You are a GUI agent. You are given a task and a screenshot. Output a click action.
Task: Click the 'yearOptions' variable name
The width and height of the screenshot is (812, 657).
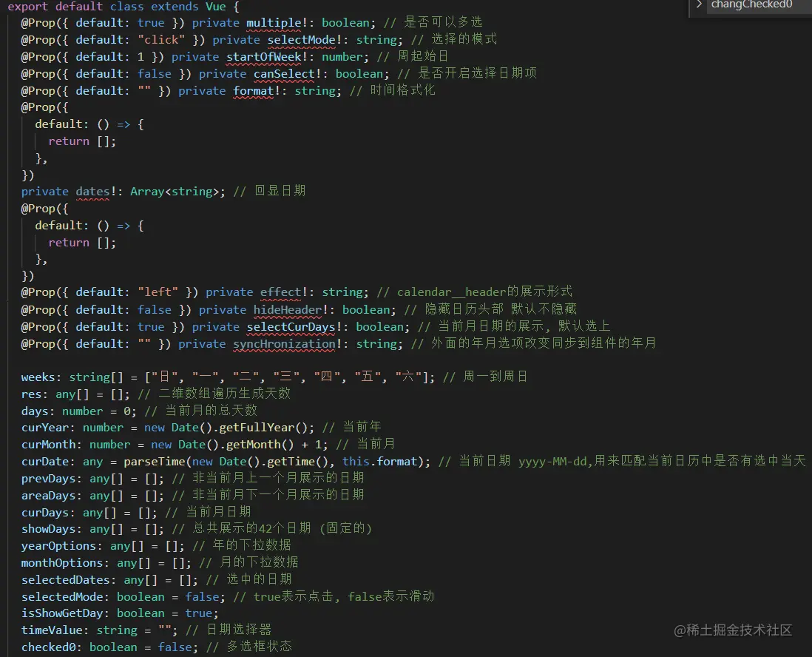coord(58,546)
